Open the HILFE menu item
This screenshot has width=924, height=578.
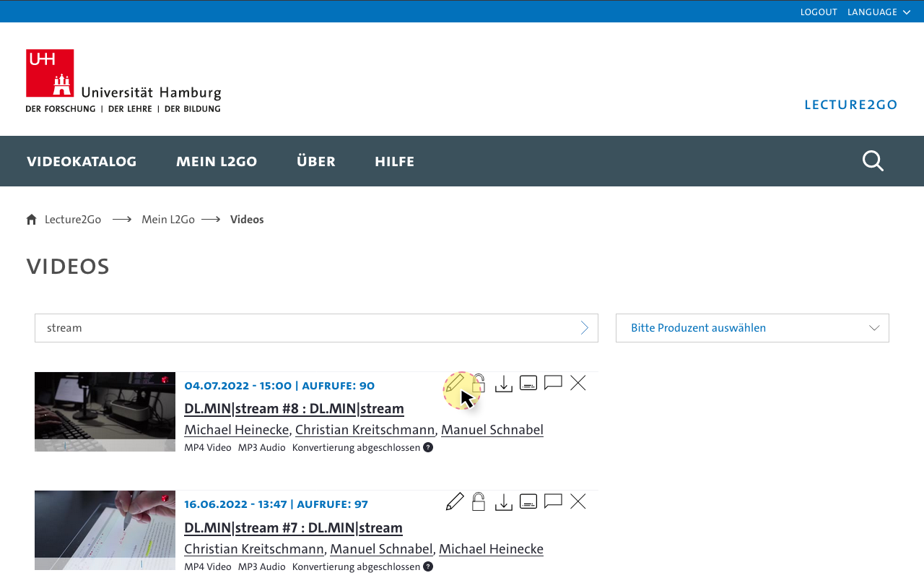[x=395, y=161]
